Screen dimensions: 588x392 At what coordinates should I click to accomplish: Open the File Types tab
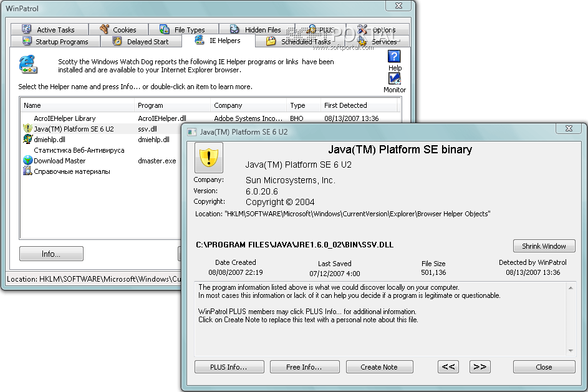coord(184,29)
